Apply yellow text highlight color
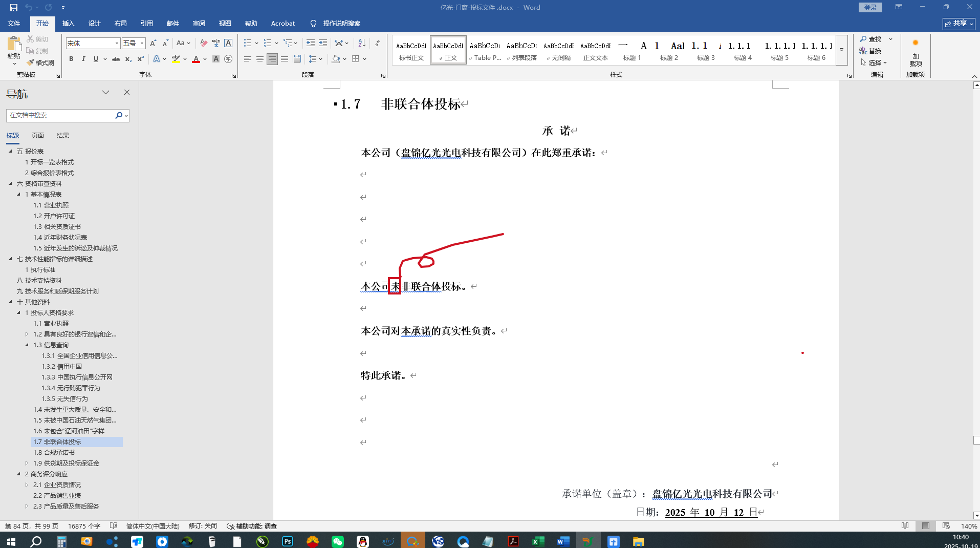Image resolution: width=980 pixels, height=548 pixels. point(176,59)
